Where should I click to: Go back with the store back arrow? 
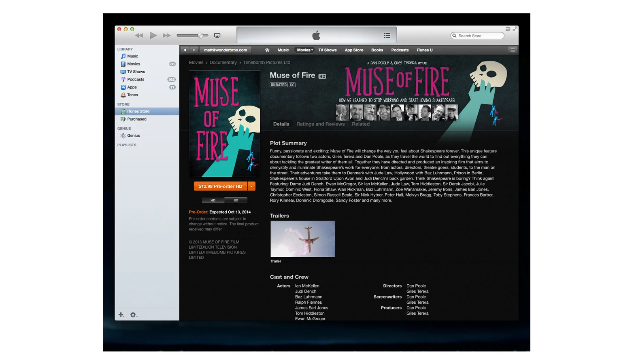point(185,50)
